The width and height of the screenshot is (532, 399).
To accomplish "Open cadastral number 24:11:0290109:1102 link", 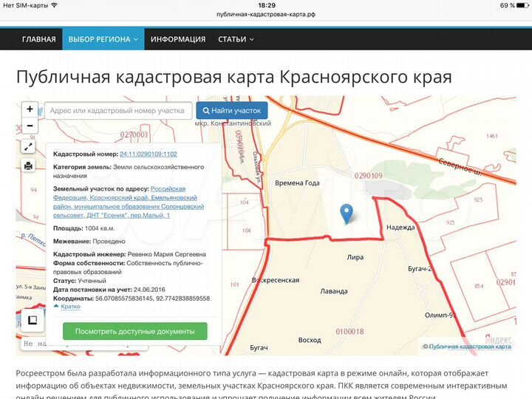I will click(x=149, y=154).
